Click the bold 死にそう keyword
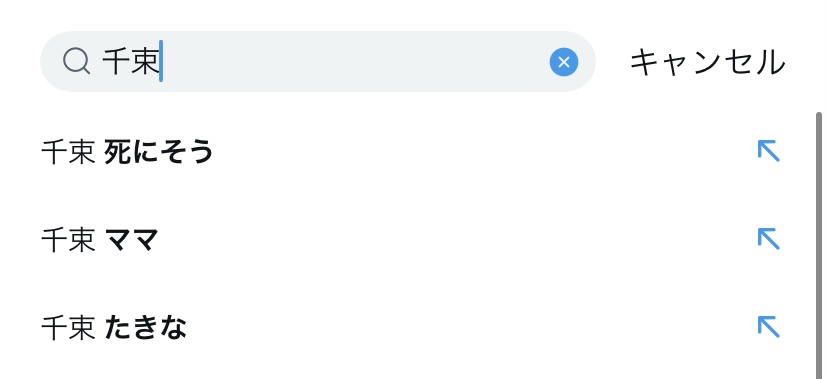The width and height of the screenshot is (827, 379). 159,152
